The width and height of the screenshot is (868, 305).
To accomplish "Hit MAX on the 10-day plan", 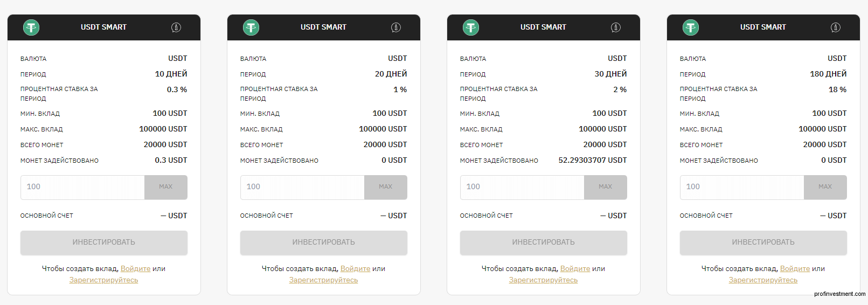I will pyautogui.click(x=166, y=187).
